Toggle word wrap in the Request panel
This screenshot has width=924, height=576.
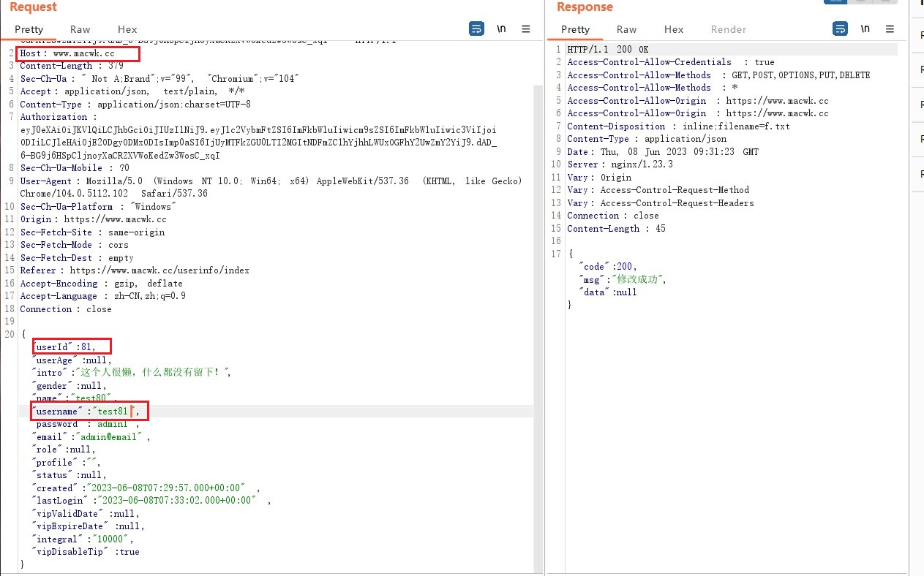coord(476,29)
